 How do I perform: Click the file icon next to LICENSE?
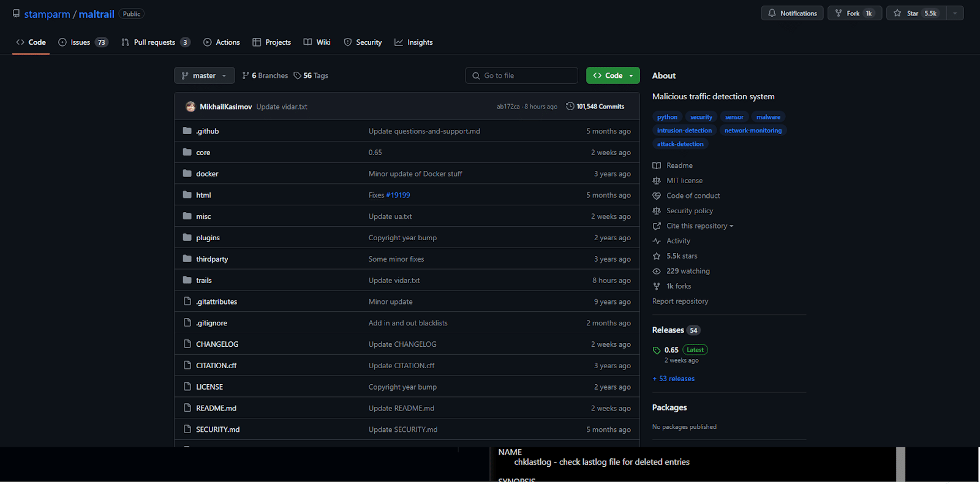click(187, 387)
